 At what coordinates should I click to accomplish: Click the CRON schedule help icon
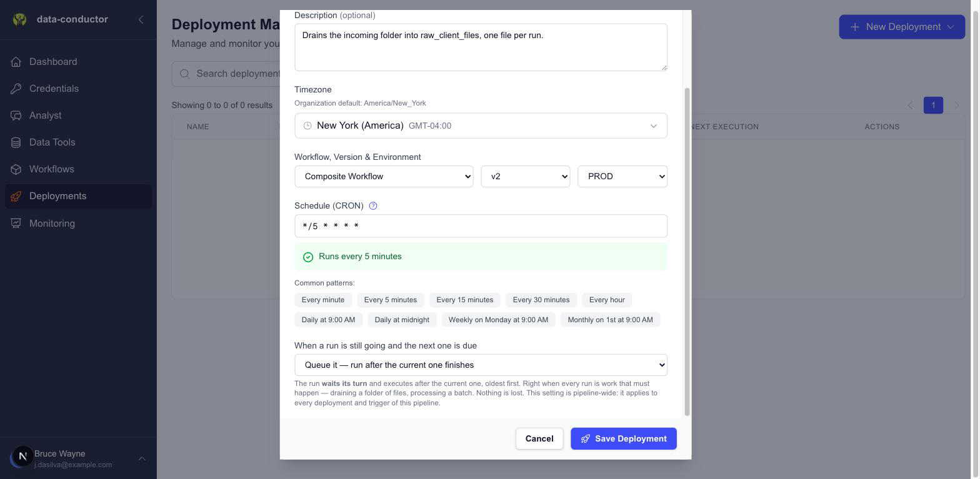point(373,205)
